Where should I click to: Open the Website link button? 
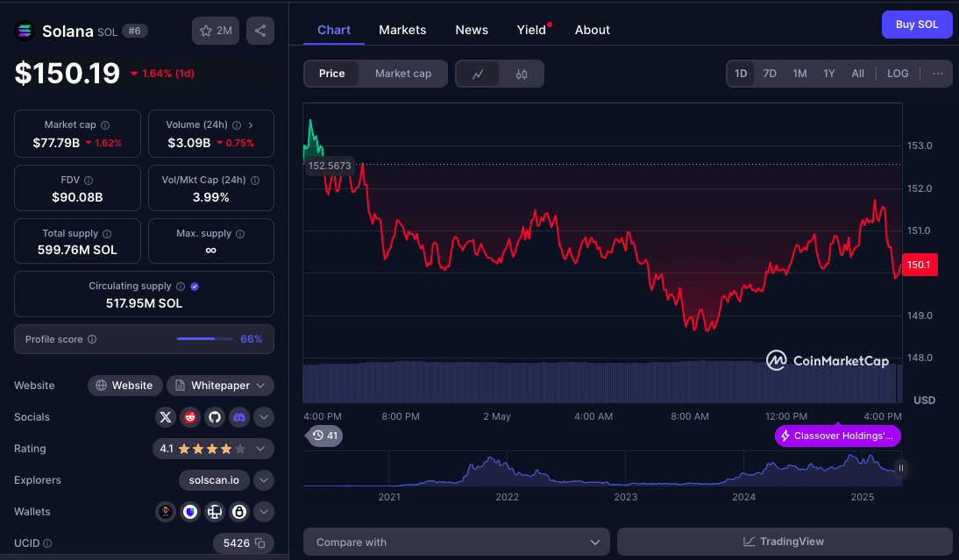124,385
